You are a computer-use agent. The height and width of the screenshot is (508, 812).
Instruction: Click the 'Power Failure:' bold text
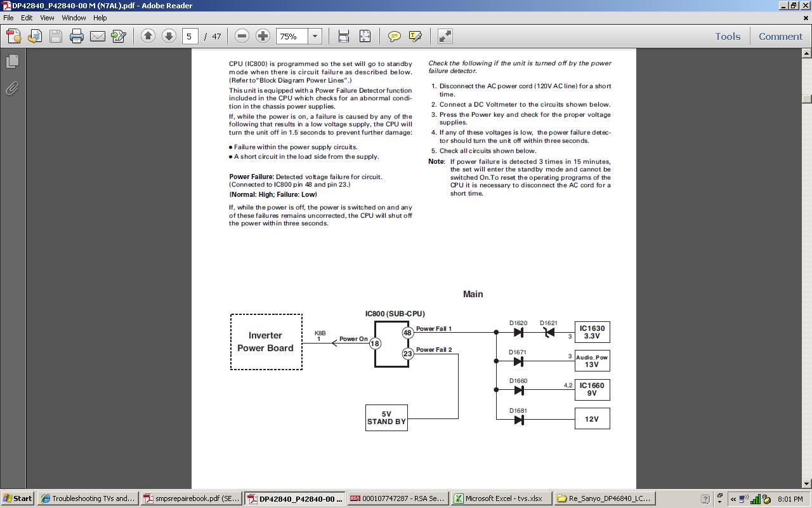pyautogui.click(x=251, y=177)
